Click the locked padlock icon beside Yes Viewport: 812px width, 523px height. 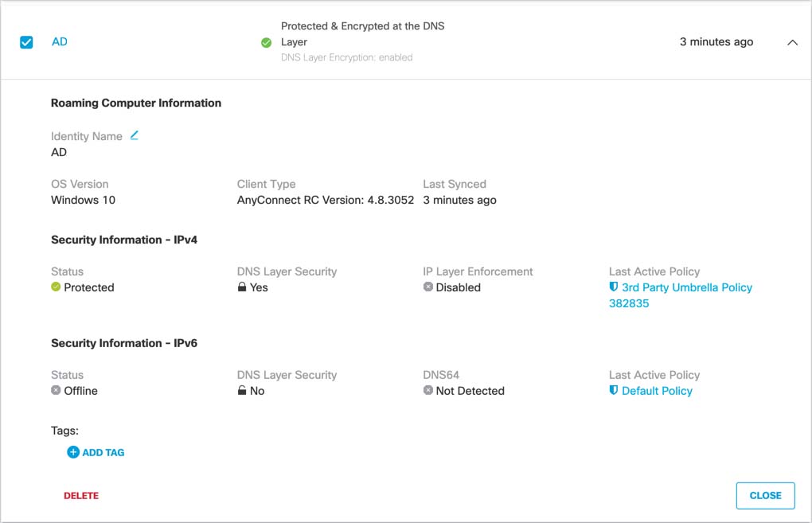click(x=242, y=287)
